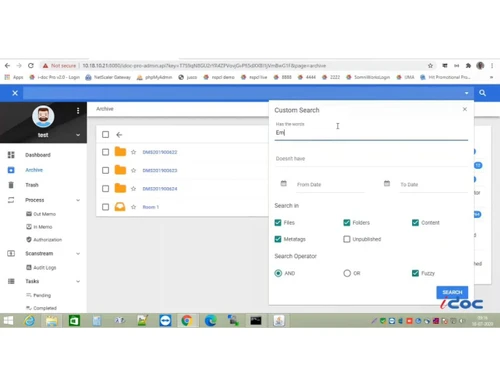Toggle the Fuzzy checkbox

pyautogui.click(x=415, y=273)
